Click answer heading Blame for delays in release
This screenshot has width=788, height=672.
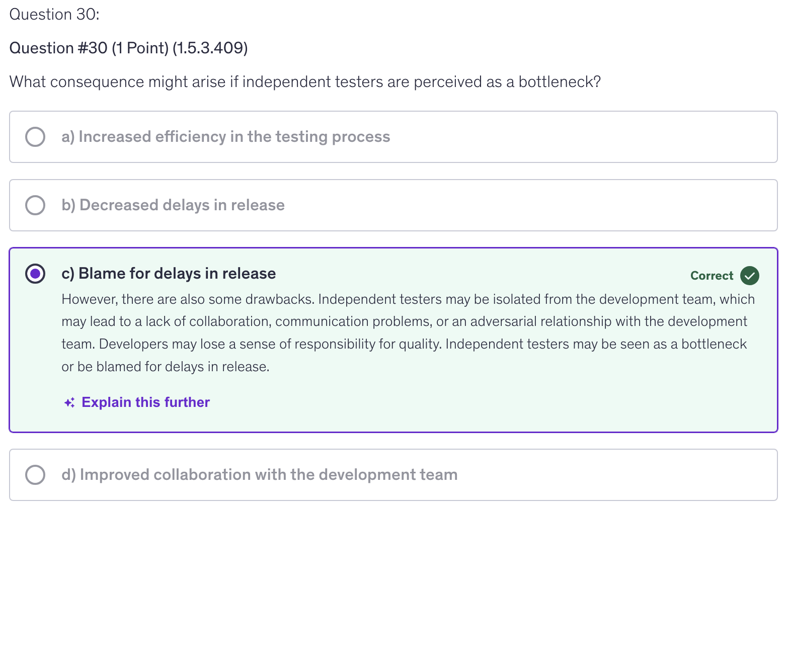coord(169,274)
